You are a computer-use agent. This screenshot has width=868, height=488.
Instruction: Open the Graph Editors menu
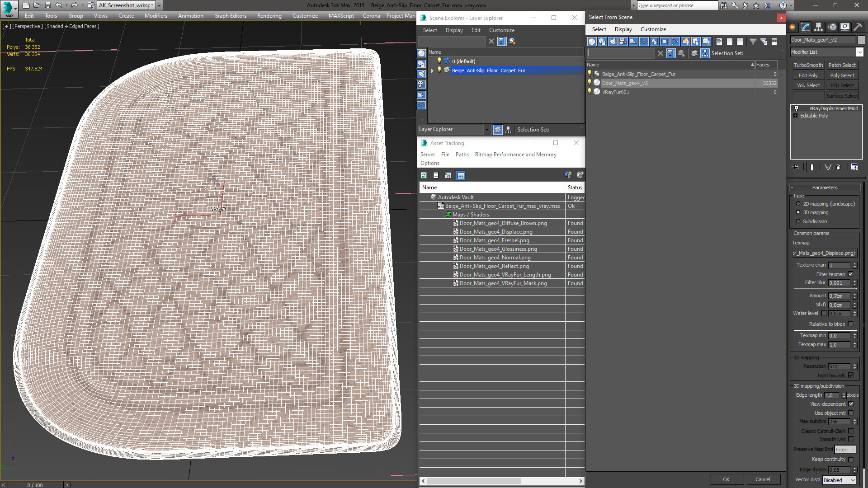[230, 16]
